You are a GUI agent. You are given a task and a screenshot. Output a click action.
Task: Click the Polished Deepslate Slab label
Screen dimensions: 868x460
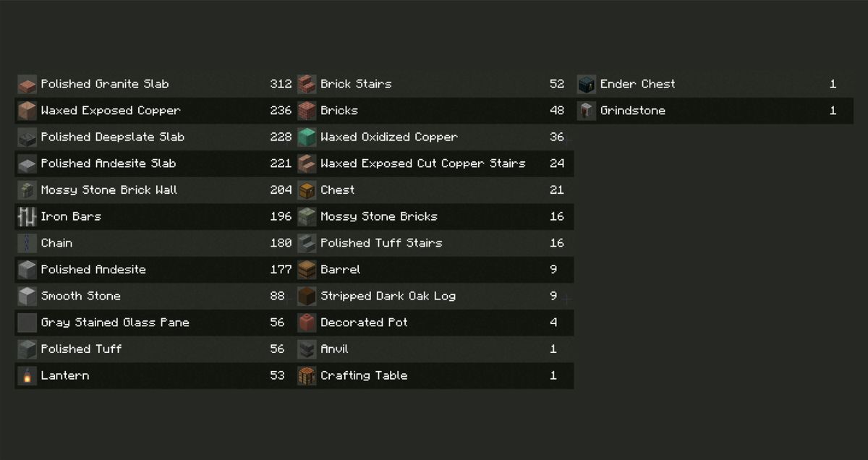coord(112,137)
